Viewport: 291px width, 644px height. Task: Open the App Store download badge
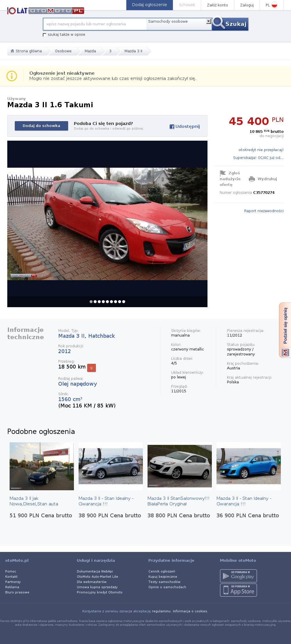pos(238,590)
